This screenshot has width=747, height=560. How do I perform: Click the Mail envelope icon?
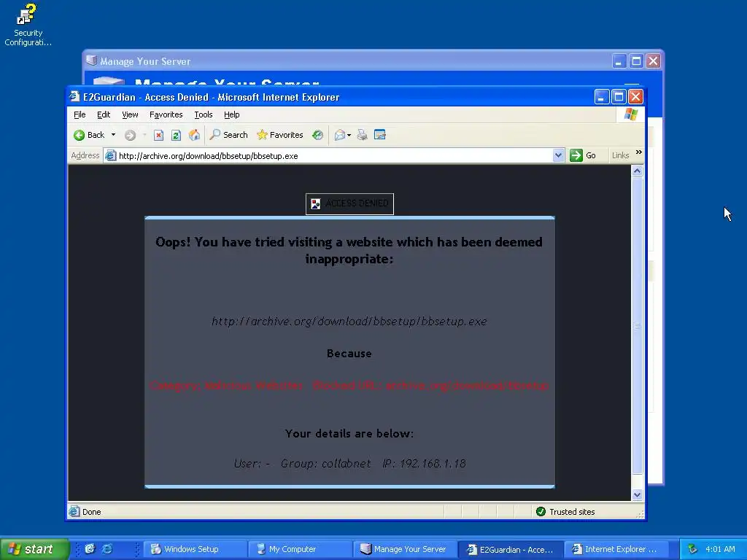[340, 135]
